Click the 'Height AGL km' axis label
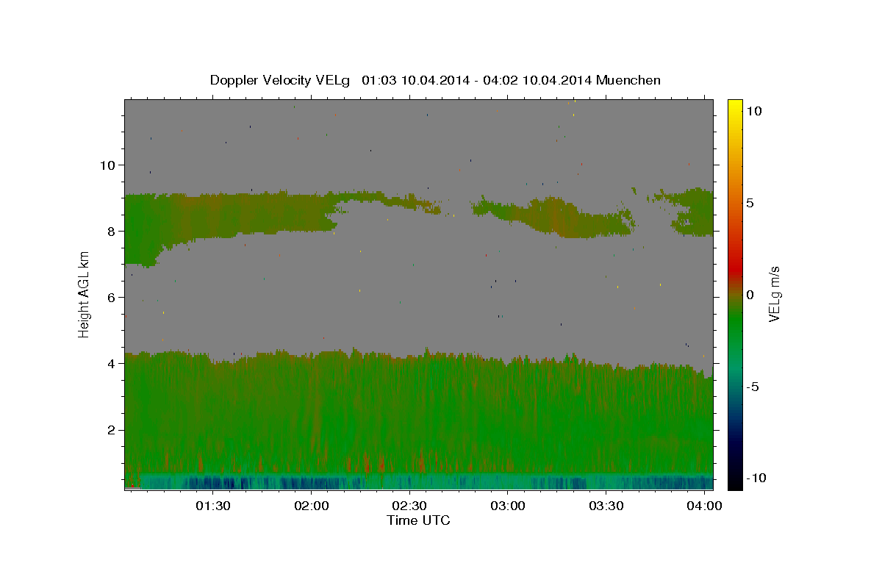The image size is (882, 588). (x=85, y=295)
